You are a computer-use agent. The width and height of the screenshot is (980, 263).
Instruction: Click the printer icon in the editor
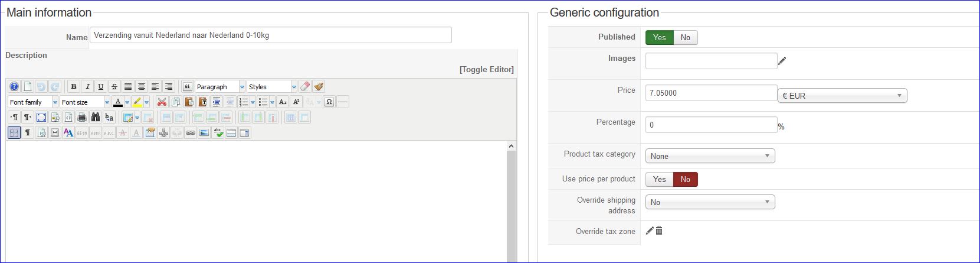pyautogui.click(x=82, y=117)
